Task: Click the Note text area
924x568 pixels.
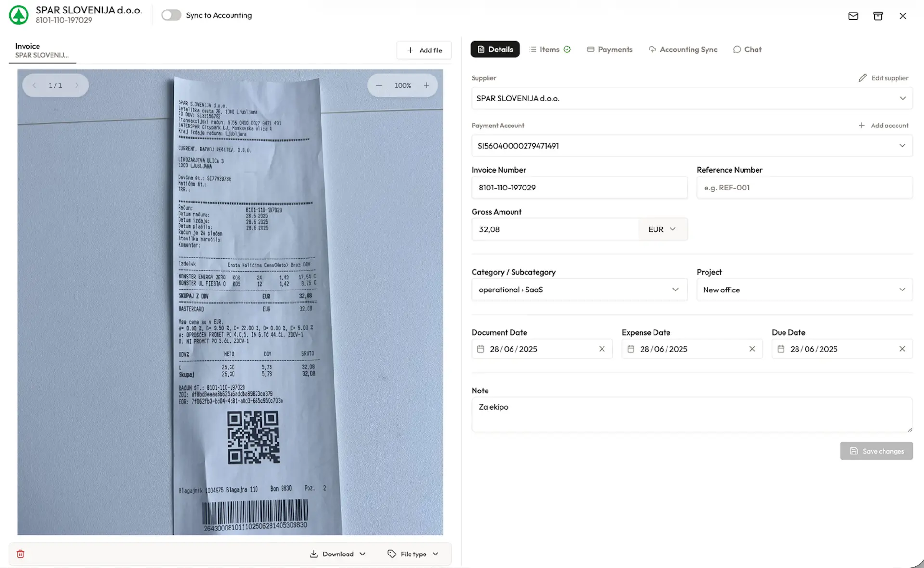Action: pyautogui.click(x=692, y=415)
